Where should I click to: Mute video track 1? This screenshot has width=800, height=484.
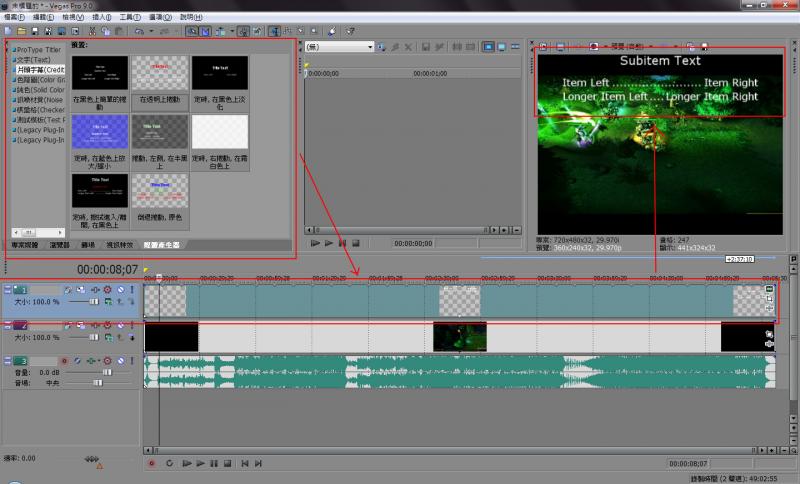(119, 289)
